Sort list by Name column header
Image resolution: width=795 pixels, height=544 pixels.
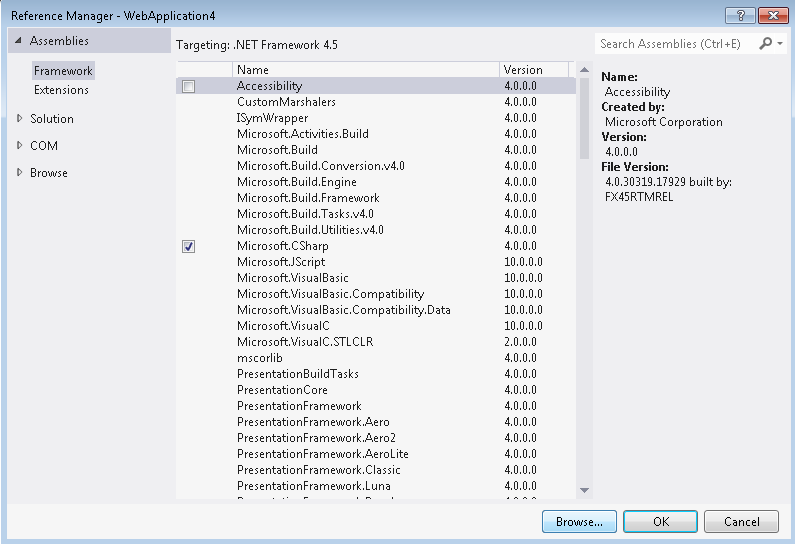(365, 70)
